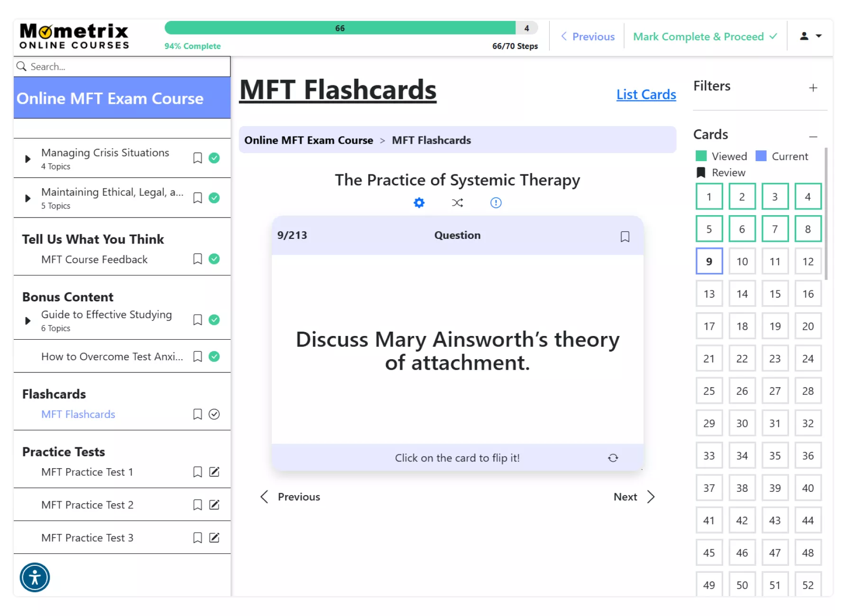Viewport: 846px width, 616px height.
Task: Open MFT Practice Test 1 edit icon
Action: pos(214,472)
